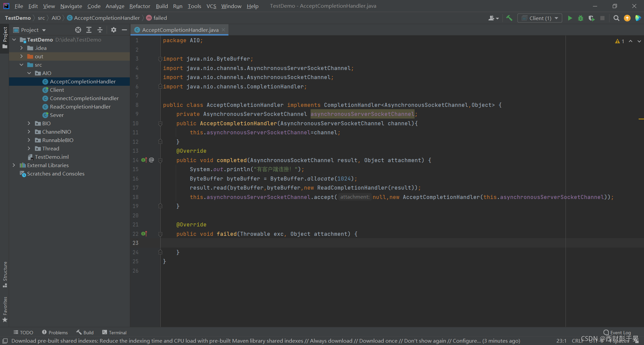Click override gutter icon on line 22
The width and height of the screenshot is (644, 345).
pos(144,234)
